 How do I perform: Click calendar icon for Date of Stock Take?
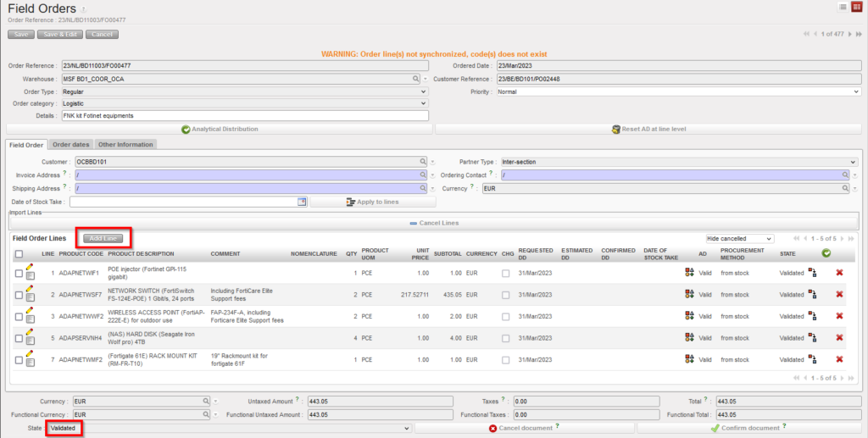pos(302,202)
